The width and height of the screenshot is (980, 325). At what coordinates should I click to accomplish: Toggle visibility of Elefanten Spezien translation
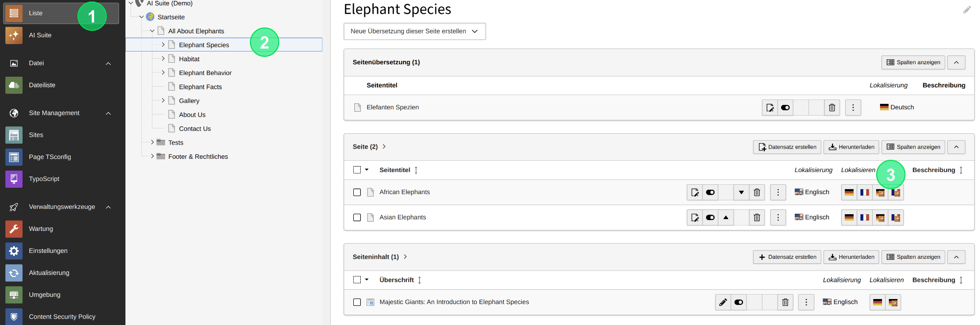click(x=785, y=107)
